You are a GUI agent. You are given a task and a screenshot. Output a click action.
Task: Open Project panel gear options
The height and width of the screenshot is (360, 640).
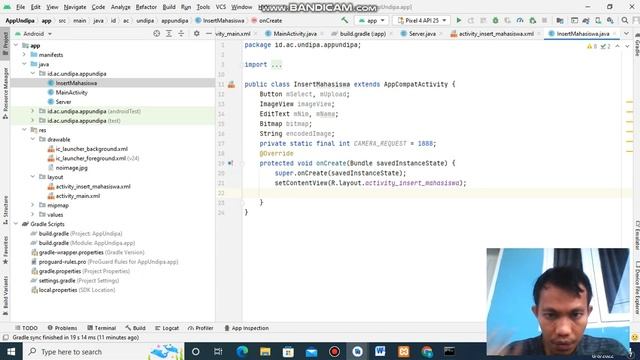tap(196, 33)
